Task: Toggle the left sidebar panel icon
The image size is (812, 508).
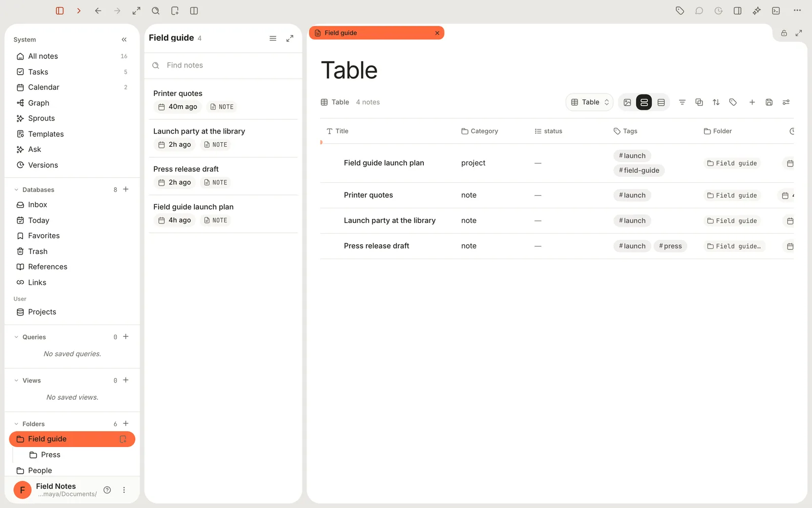Action: click(x=60, y=11)
